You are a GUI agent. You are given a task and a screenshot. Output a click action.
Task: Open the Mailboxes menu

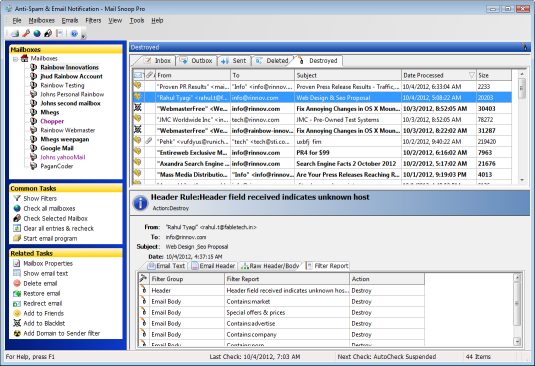point(41,20)
